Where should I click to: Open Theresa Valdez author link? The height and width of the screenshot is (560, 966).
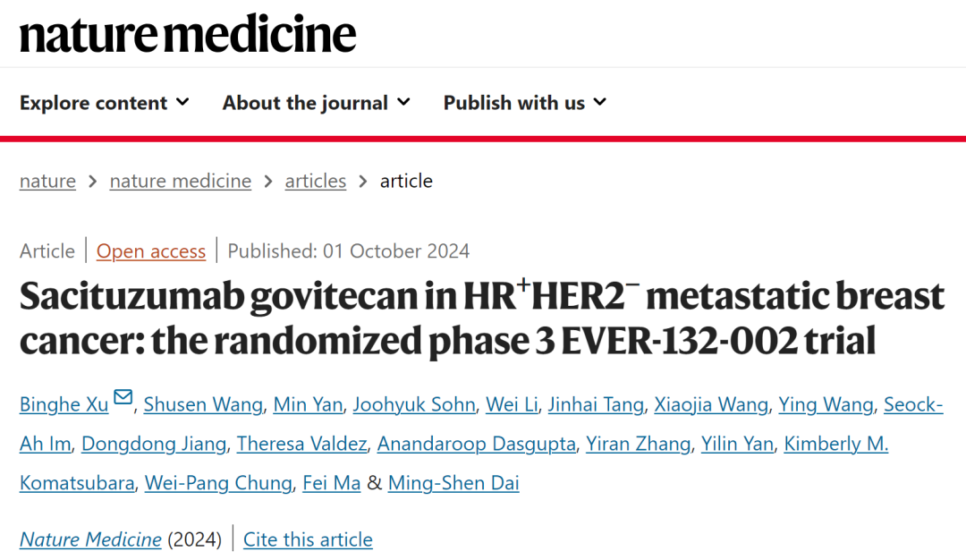tap(301, 445)
